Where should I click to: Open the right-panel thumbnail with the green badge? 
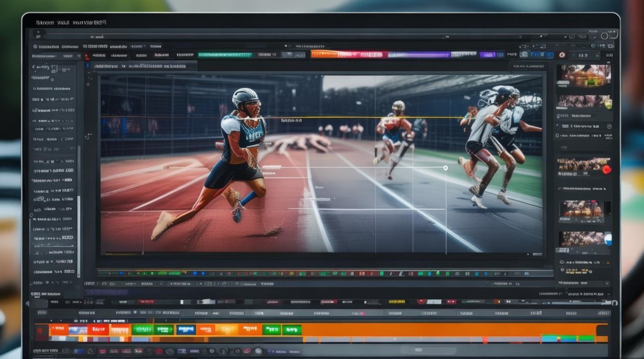pyautogui.click(x=585, y=101)
